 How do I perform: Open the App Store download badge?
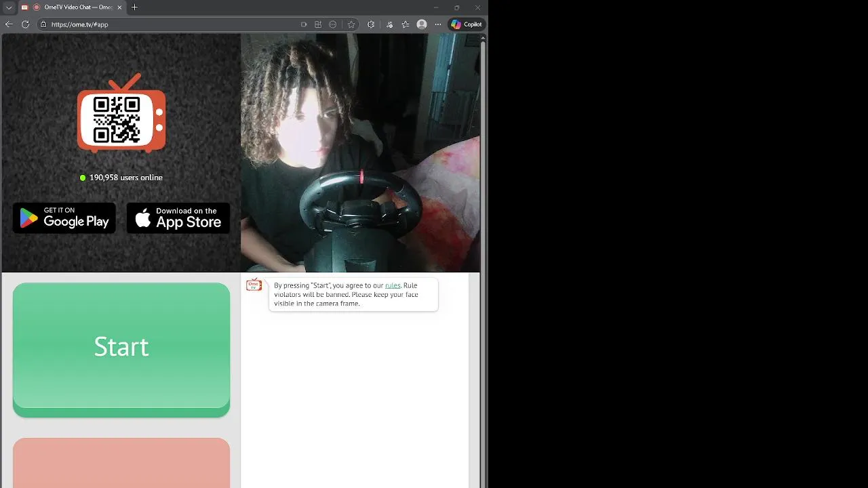pos(178,218)
